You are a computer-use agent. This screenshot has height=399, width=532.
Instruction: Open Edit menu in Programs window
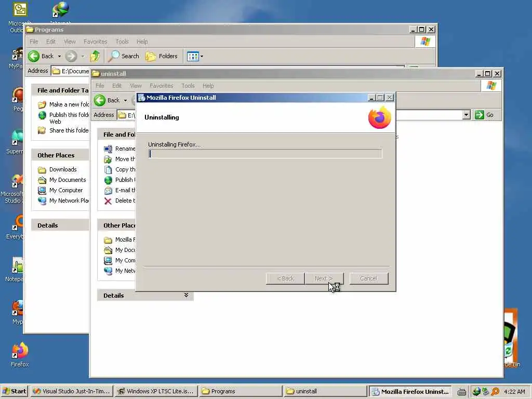pos(51,42)
